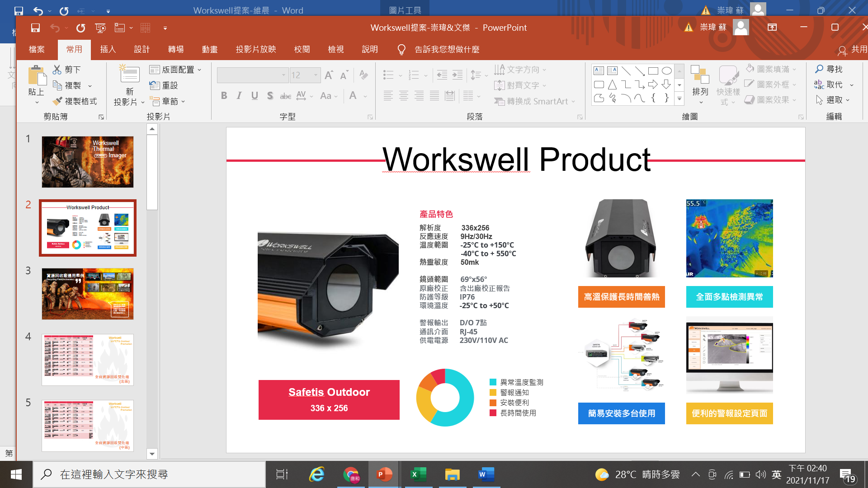Open the Insert ribbon tab

[x=108, y=49]
